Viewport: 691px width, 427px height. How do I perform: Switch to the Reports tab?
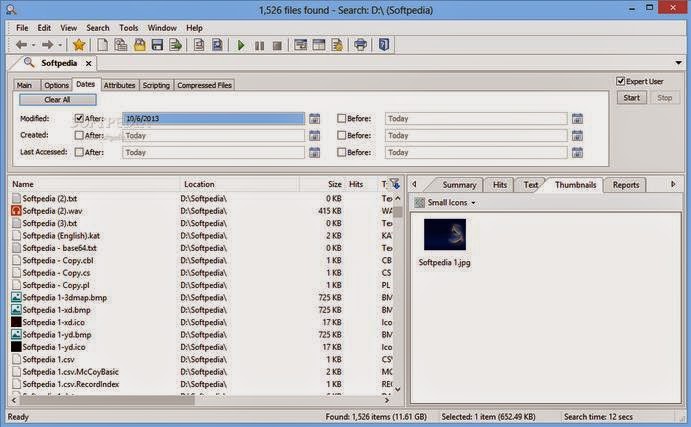pos(626,185)
